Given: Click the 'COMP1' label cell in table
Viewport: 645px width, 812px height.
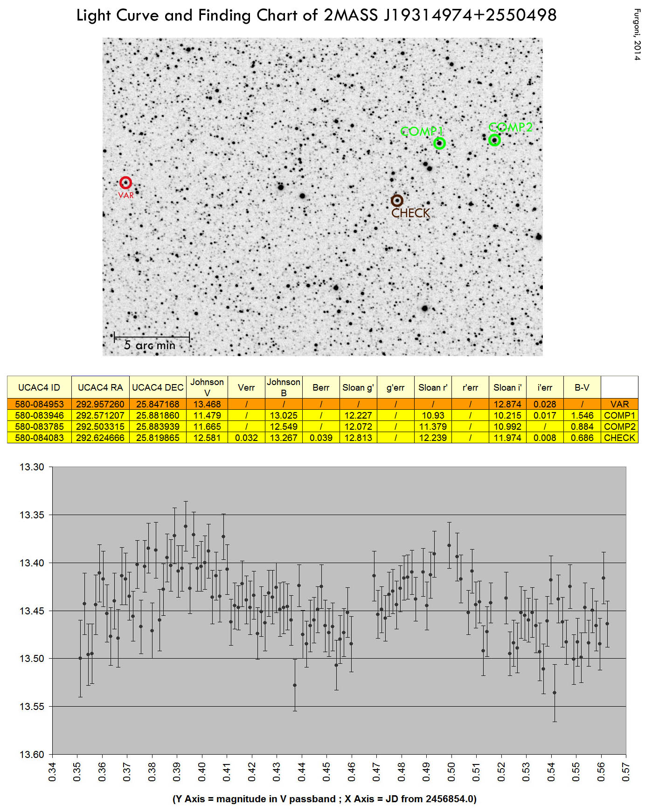Looking at the screenshot, I should pos(619,415).
